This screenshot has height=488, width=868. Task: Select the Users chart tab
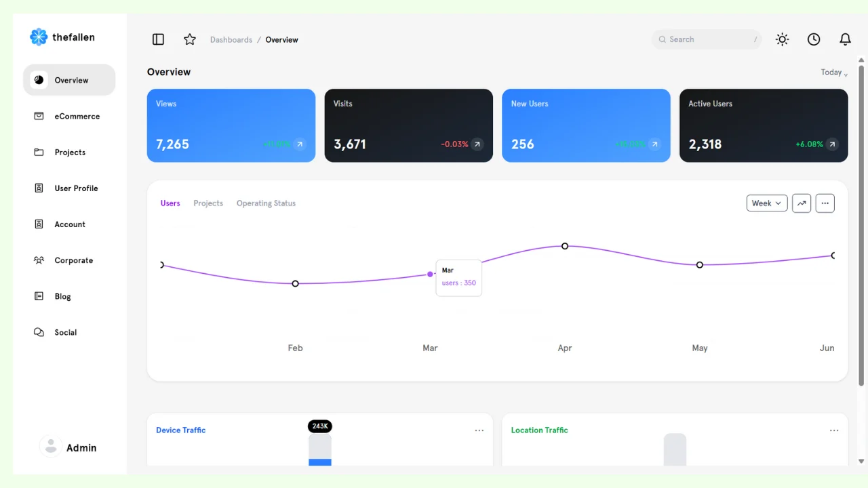tap(170, 203)
